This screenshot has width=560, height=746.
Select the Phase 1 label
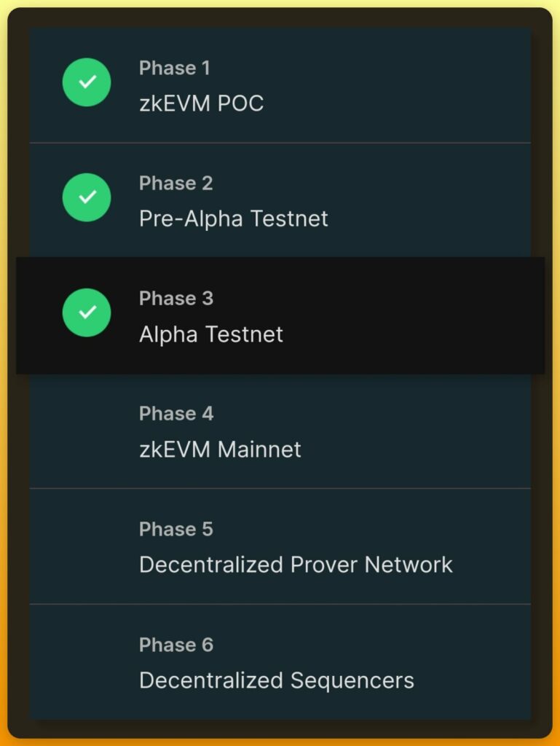pos(175,68)
